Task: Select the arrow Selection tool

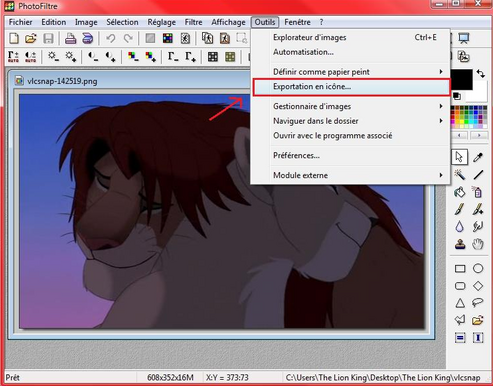Action: 459,157
